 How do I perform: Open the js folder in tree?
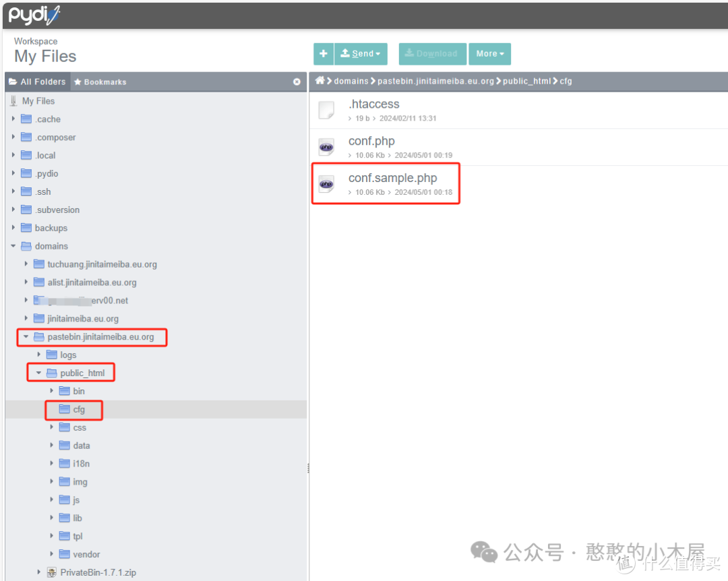point(76,499)
